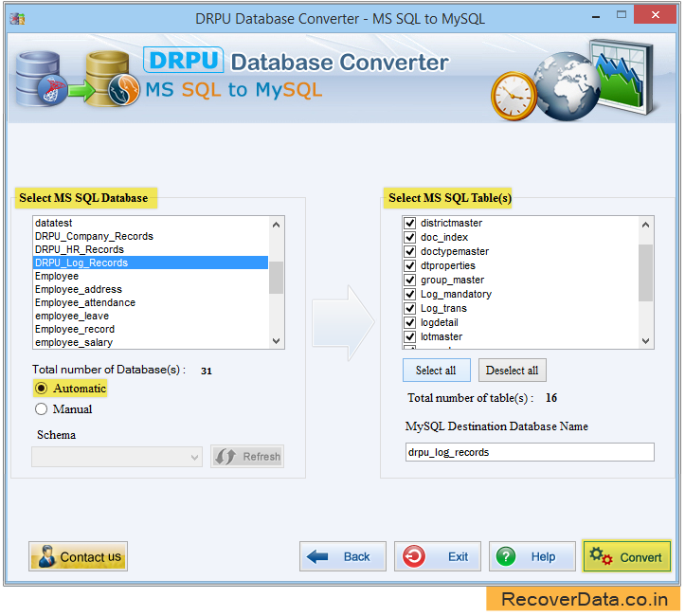Screen dimensions: 685x616
Task: Click the MS SQL to MySQL database logo
Action: (x=78, y=79)
